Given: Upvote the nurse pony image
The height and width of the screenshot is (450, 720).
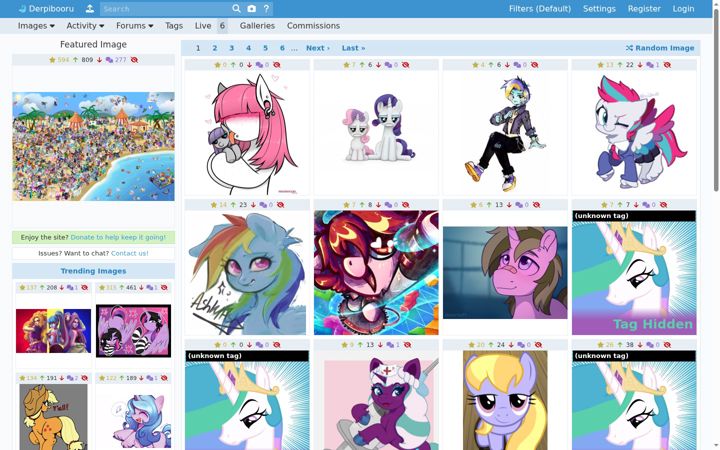Looking at the screenshot, I should coord(360,345).
